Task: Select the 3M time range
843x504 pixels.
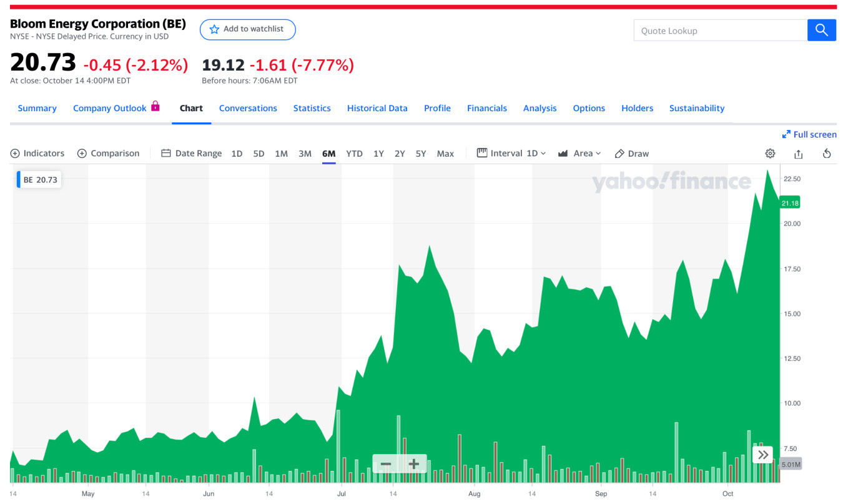Action: click(305, 154)
